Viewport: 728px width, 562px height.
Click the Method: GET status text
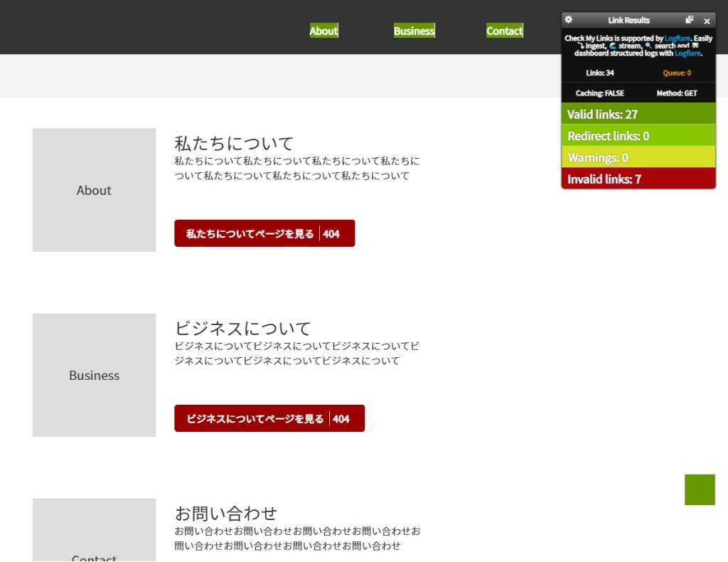click(677, 93)
